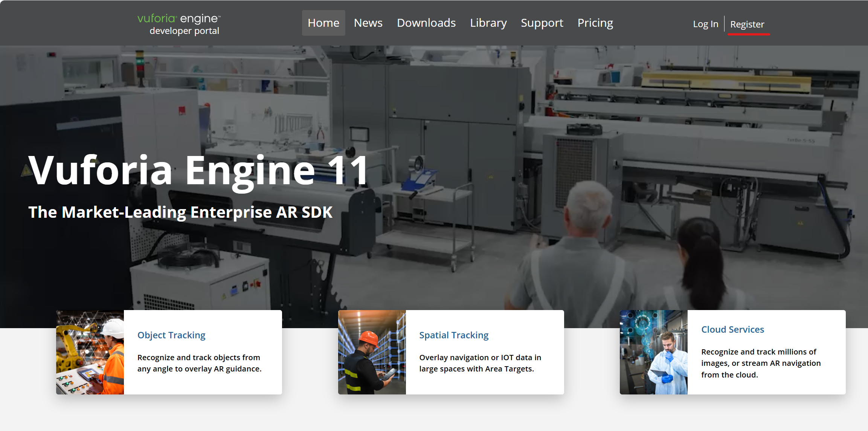The image size is (868, 431).
Task: Click 'The Market-Leading Enterprise AR SDK' subtitle
Action: click(180, 212)
